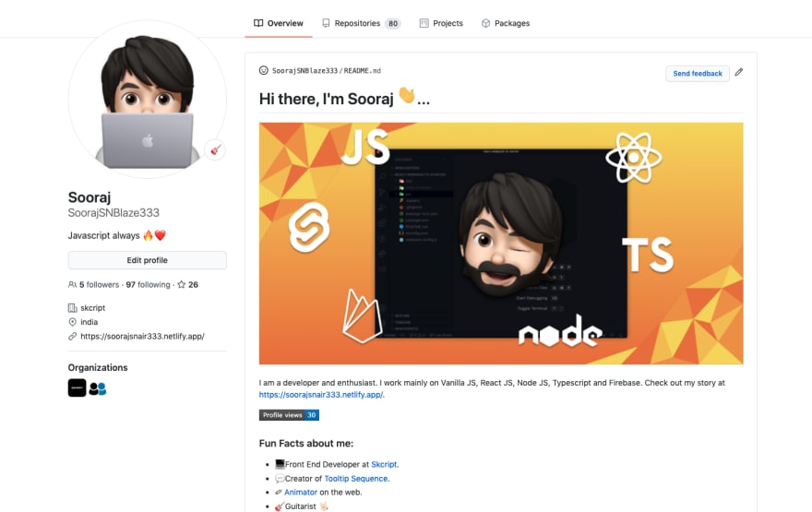
Task: Click the guitar status emoji badge
Action: [215, 150]
